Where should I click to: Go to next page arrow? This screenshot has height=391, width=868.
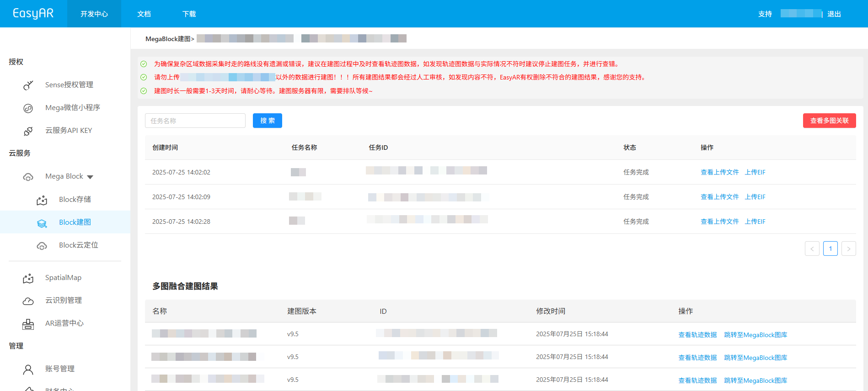tap(848, 248)
